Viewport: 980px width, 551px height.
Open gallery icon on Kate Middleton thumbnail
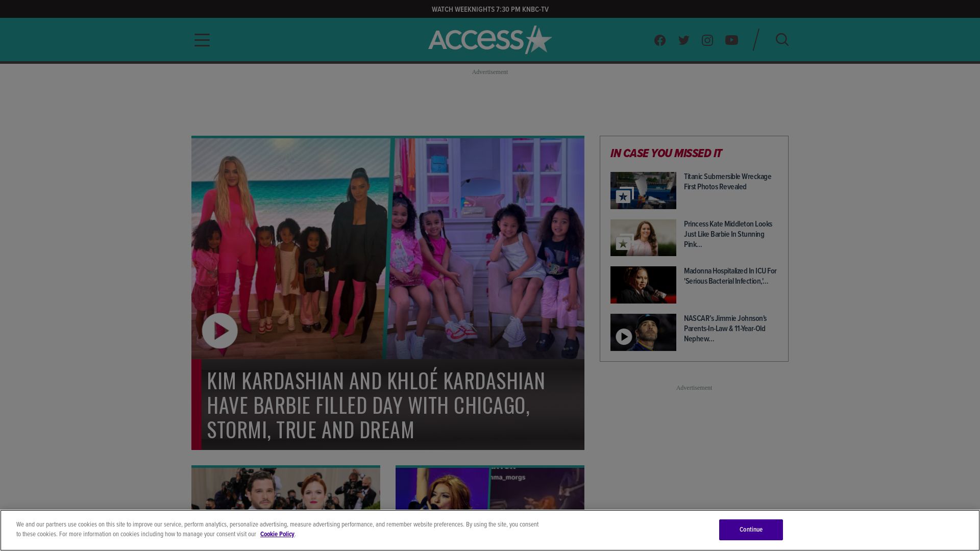click(624, 242)
